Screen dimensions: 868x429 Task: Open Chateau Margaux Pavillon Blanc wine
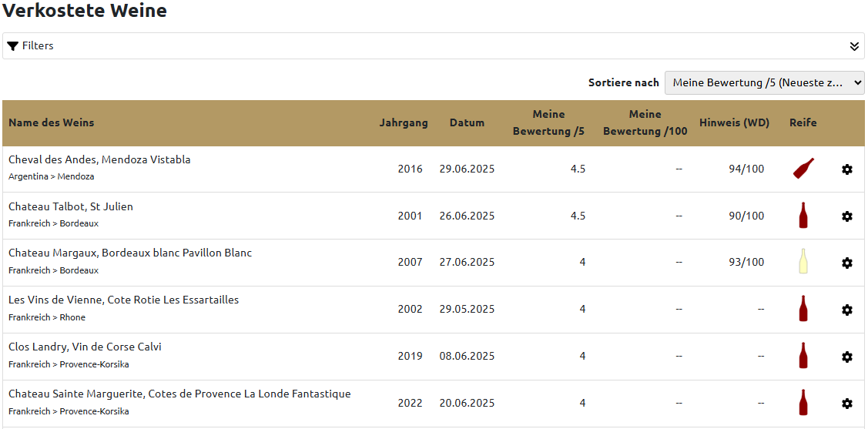tap(130, 253)
